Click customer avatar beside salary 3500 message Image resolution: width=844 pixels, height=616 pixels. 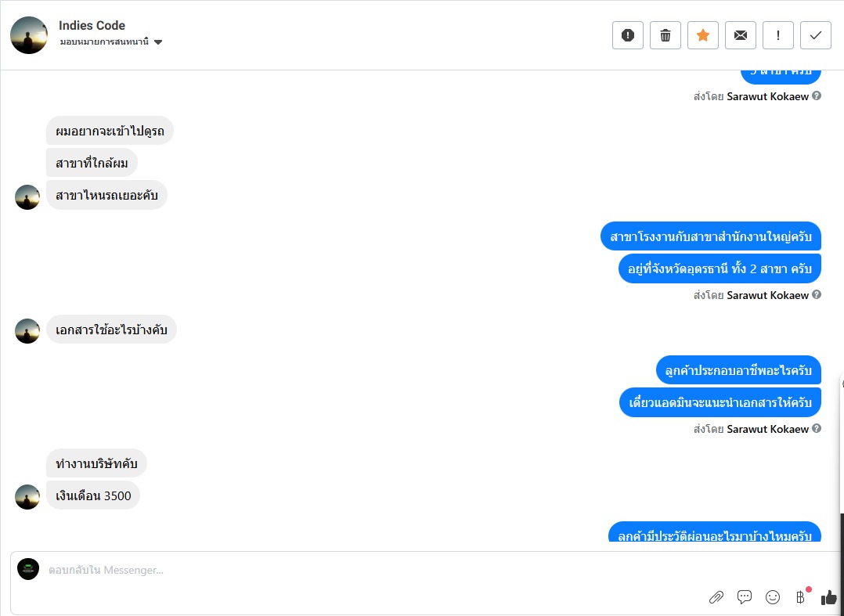click(x=27, y=497)
